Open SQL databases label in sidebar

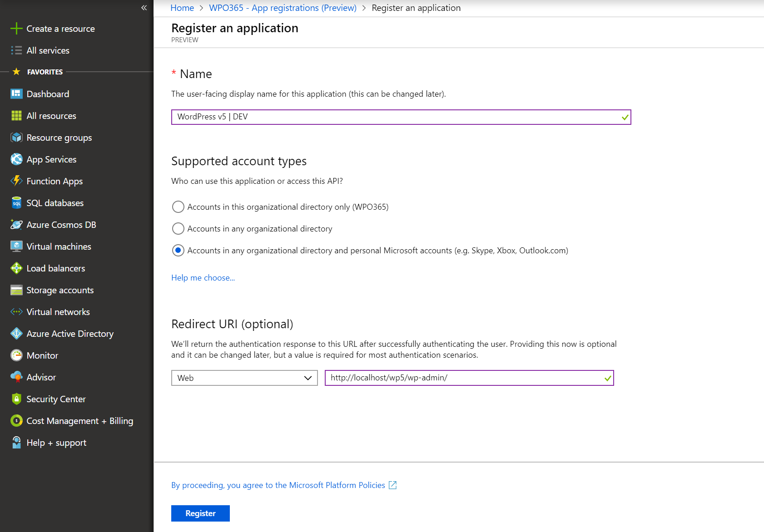[55, 203]
